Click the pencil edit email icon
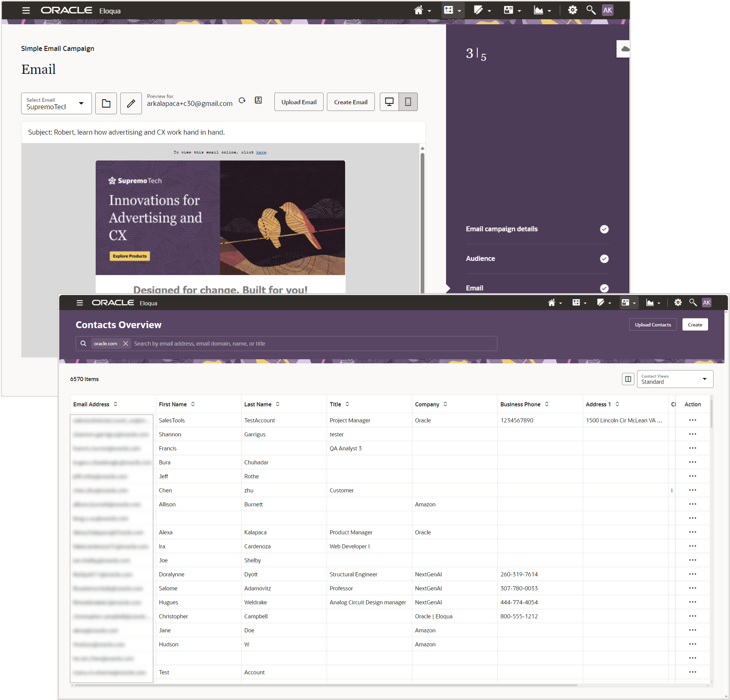Image resolution: width=730 pixels, height=700 pixels. click(x=131, y=103)
